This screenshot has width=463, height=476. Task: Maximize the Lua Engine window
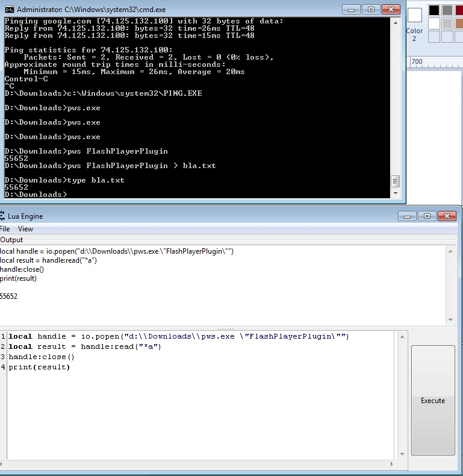[x=426, y=216]
